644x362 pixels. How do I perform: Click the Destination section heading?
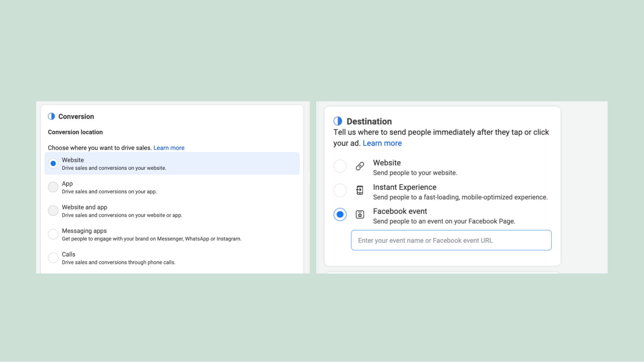[x=369, y=121]
